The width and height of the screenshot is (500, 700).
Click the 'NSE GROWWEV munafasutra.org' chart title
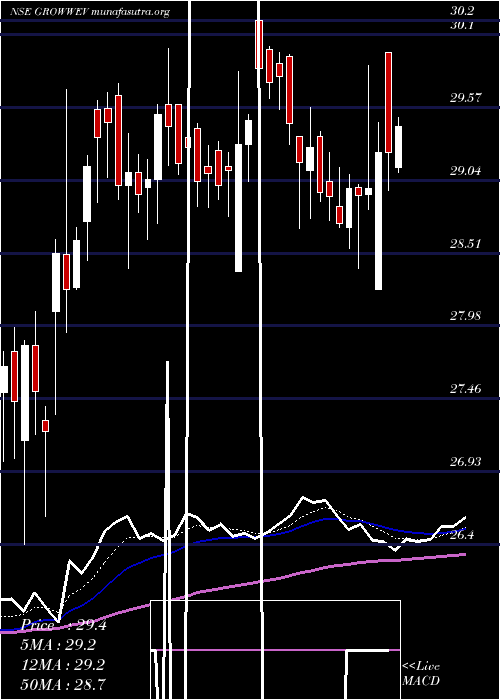pyautogui.click(x=89, y=12)
